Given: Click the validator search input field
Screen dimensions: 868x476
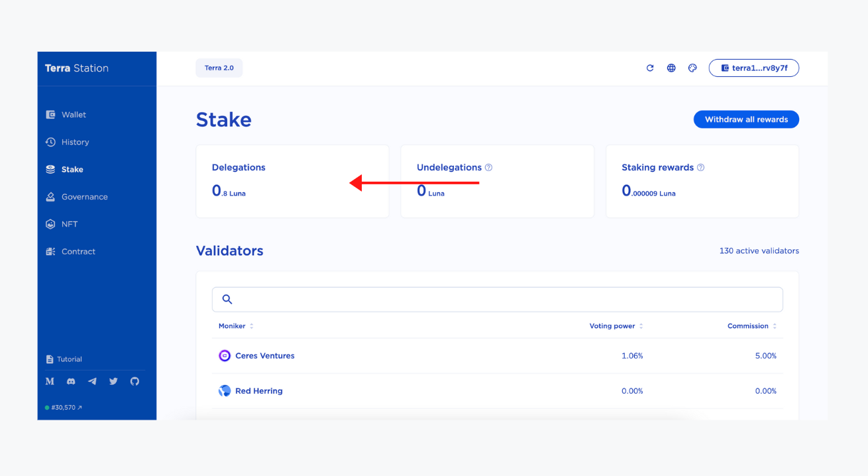Looking at the screenshot, I should click(x=497, y=299).
